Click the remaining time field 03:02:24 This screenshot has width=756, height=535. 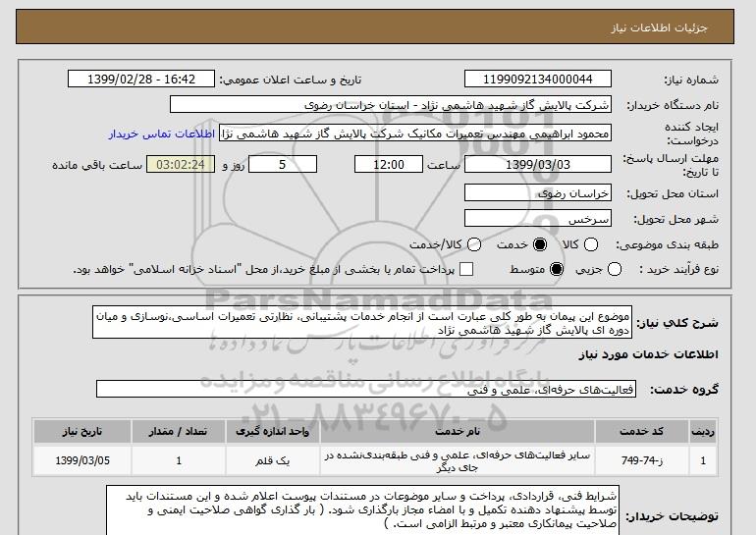[181, 164]
